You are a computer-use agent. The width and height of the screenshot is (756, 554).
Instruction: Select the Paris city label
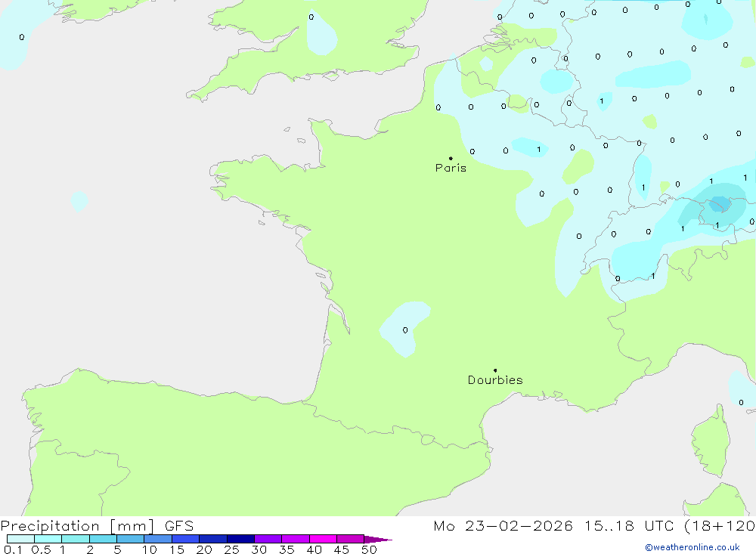point(451,168)
